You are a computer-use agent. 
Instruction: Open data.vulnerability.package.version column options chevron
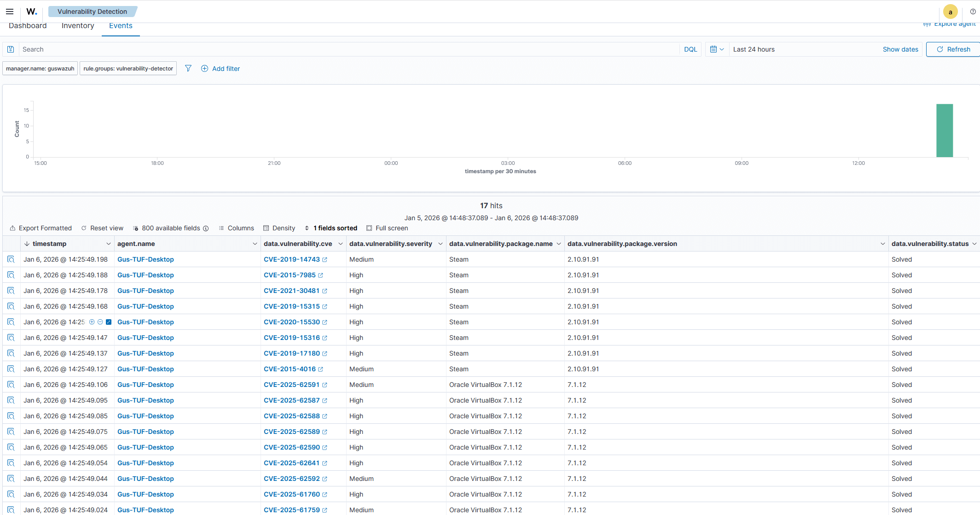pyautogui.click(x=882, y=244)
